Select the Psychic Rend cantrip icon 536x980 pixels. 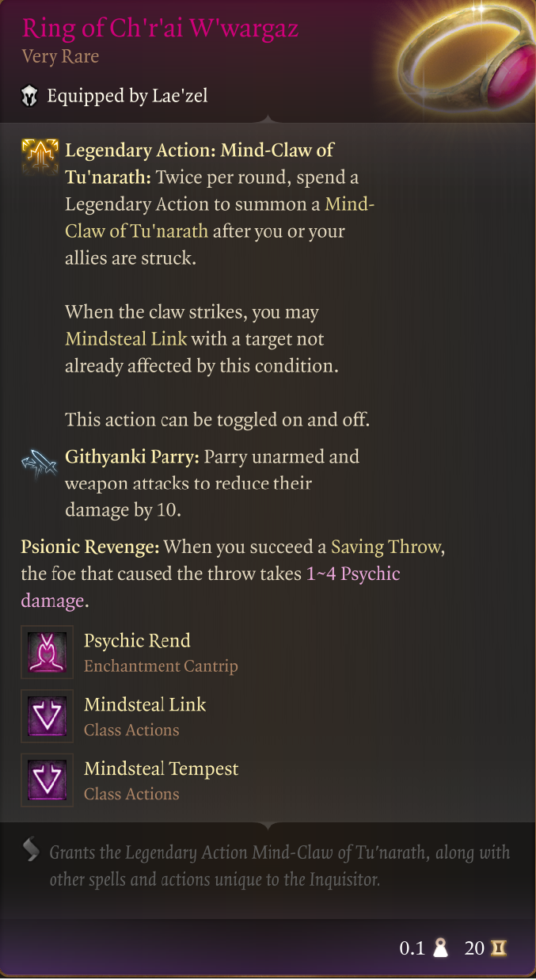(47, 652)
